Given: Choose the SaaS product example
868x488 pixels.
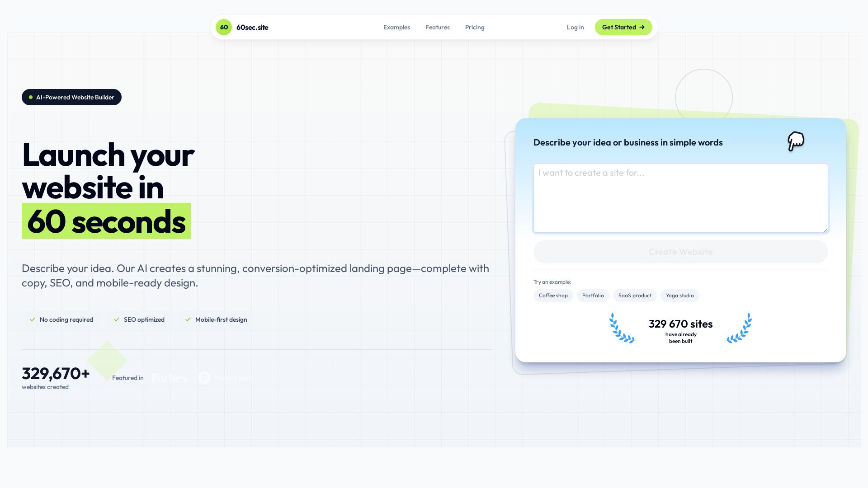Looking at the screenshot, I should (x=635, y=296).
